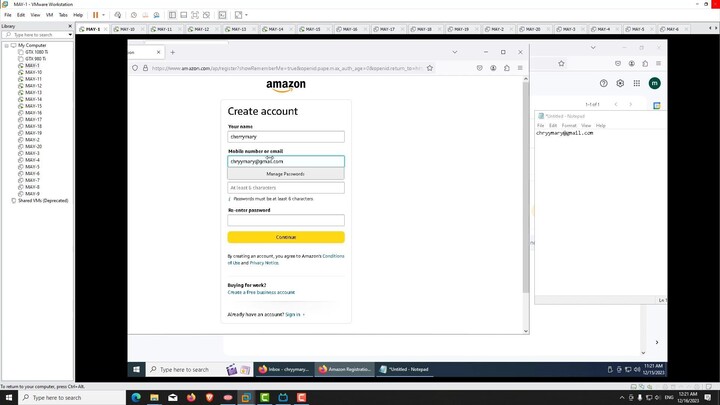Open Gmail settings gear icon
The image size is (720, 405).
point(620,83)
